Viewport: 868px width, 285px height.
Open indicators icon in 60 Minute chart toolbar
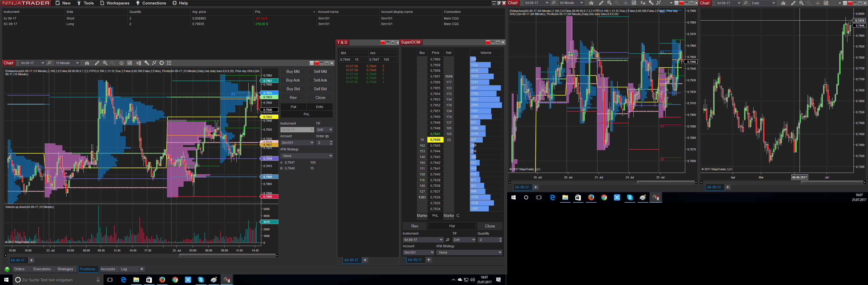651,3
